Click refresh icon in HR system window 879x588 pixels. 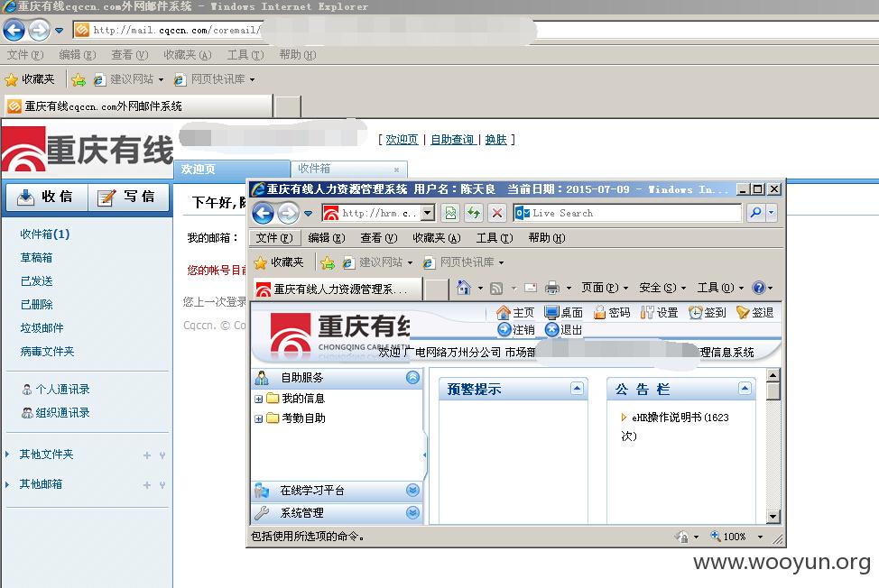pos(474,213)
